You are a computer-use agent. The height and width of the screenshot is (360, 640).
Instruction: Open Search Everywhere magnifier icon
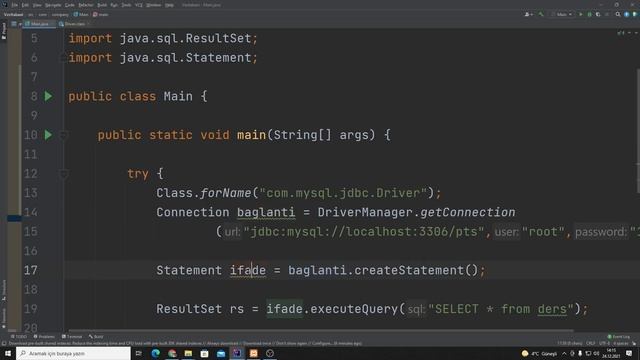[618, 14]
